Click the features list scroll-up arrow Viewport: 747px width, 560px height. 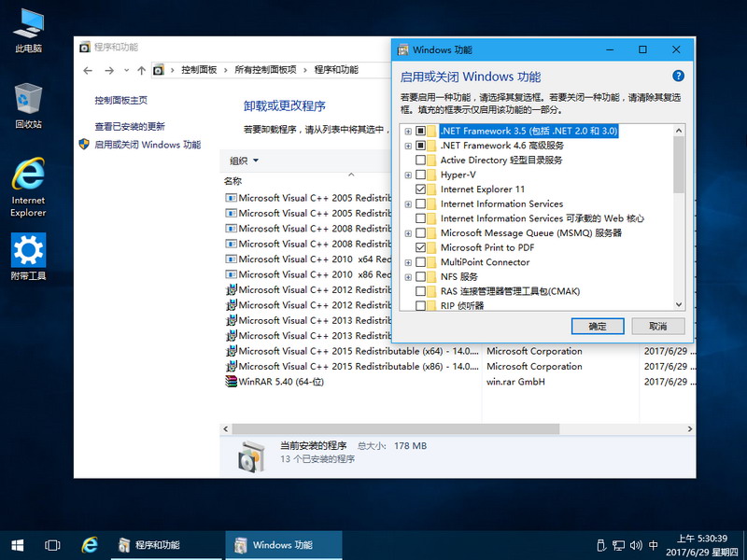coord(679,131)
